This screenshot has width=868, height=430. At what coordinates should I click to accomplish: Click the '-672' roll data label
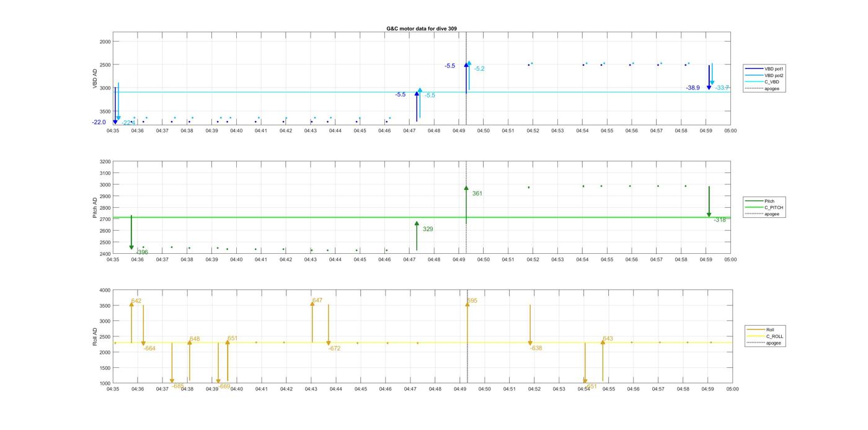[335, 349]
